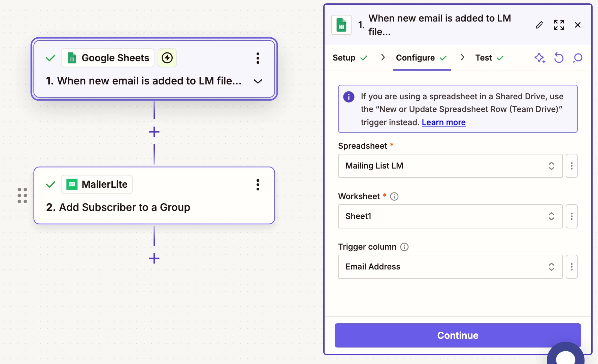
Task: Rename step with the pencil edit icon
Action: [x=539, y=25]
